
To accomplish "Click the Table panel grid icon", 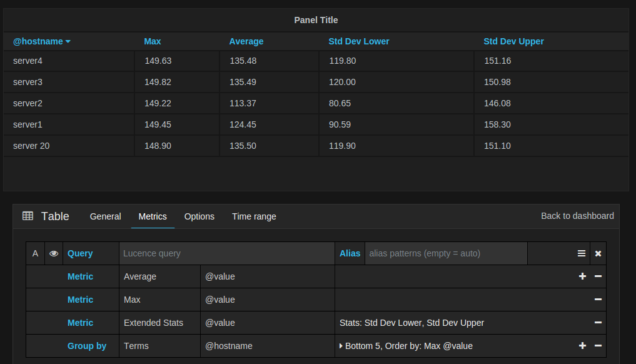I will (28, 216).
